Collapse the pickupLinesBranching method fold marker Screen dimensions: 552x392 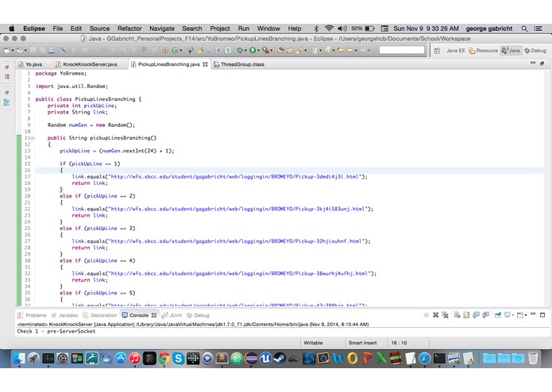(33, 138)
